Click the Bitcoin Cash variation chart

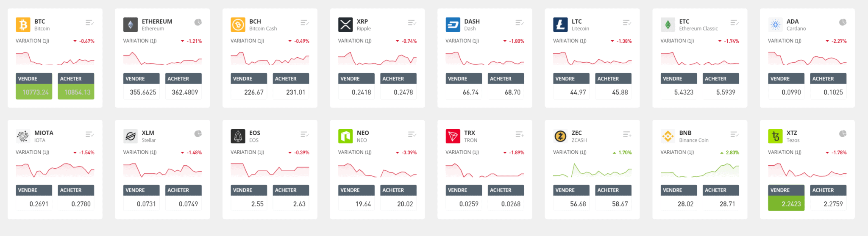[270, 59]
